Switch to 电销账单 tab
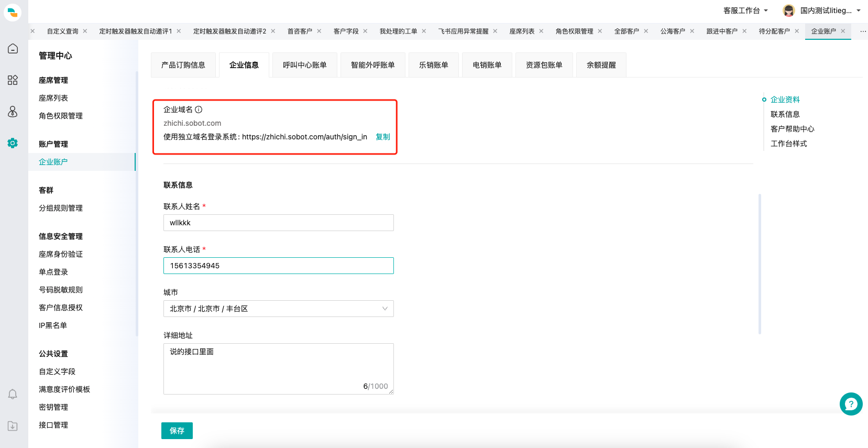 click(x=487, y=65)
